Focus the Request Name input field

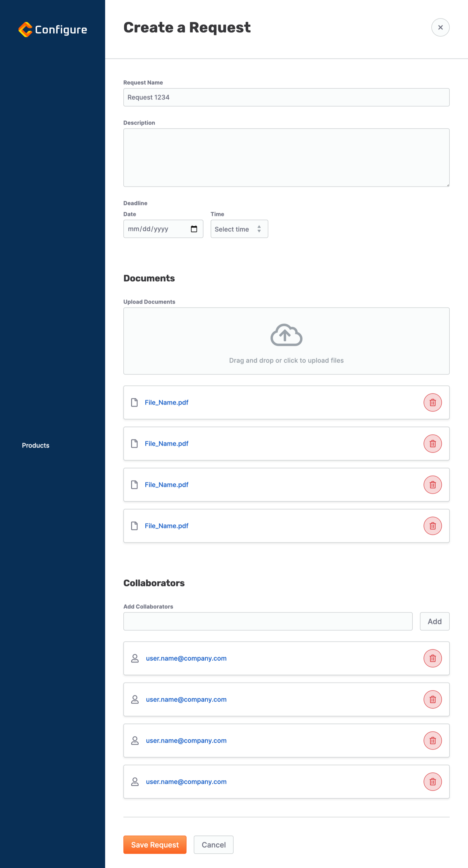286,97
